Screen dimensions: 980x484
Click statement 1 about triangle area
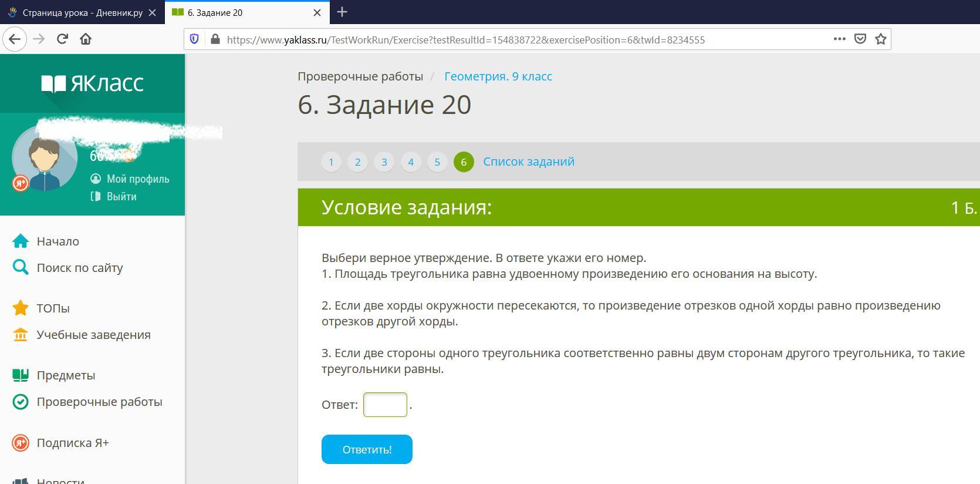click(569, 274)
